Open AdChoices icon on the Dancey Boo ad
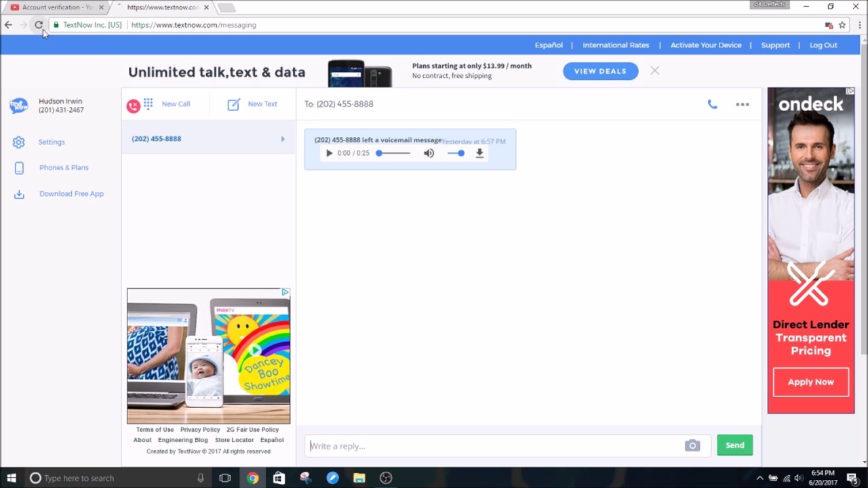This screenshot has width=868, height=488. (285, 292)
